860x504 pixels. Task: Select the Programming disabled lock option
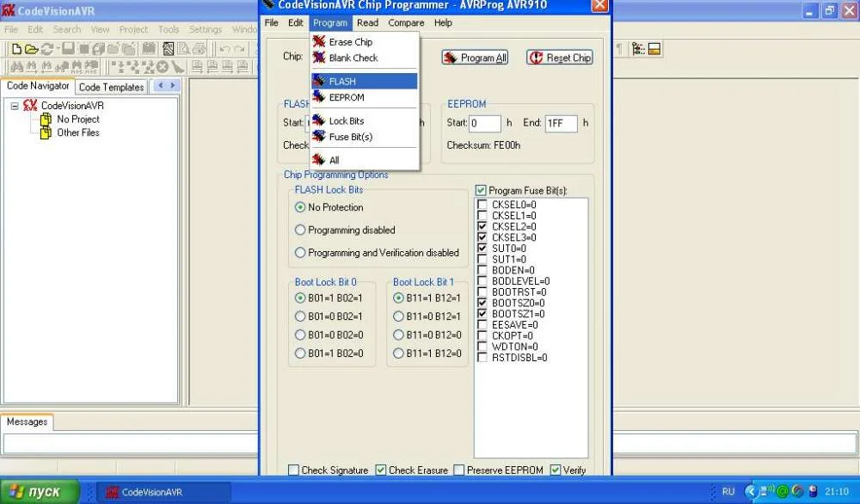(x=300, y=230)
